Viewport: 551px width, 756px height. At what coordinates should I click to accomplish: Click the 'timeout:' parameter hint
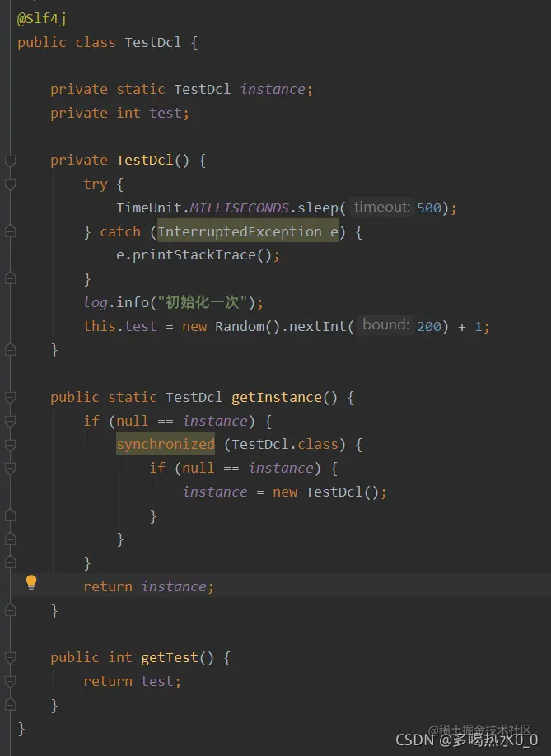point(382,207)
